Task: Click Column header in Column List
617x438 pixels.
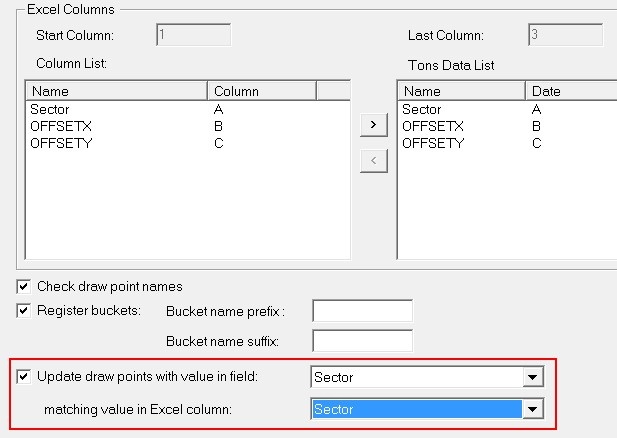Action: click(260, 91)
